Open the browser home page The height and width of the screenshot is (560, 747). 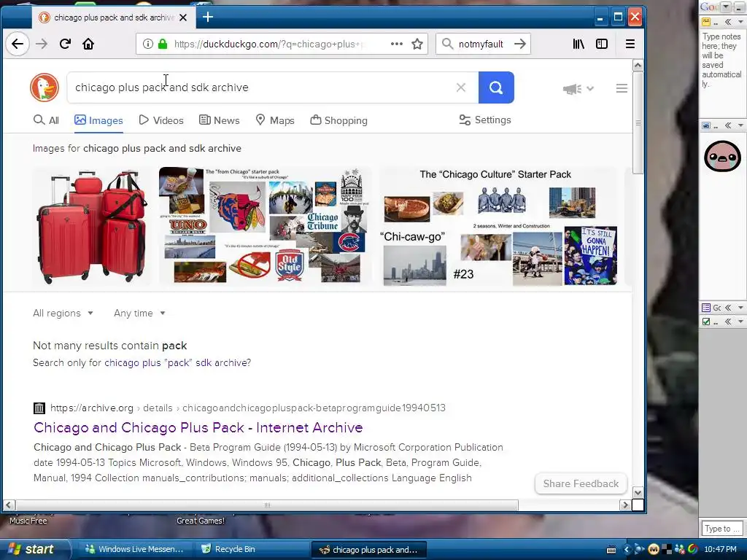tap(88, 44)
